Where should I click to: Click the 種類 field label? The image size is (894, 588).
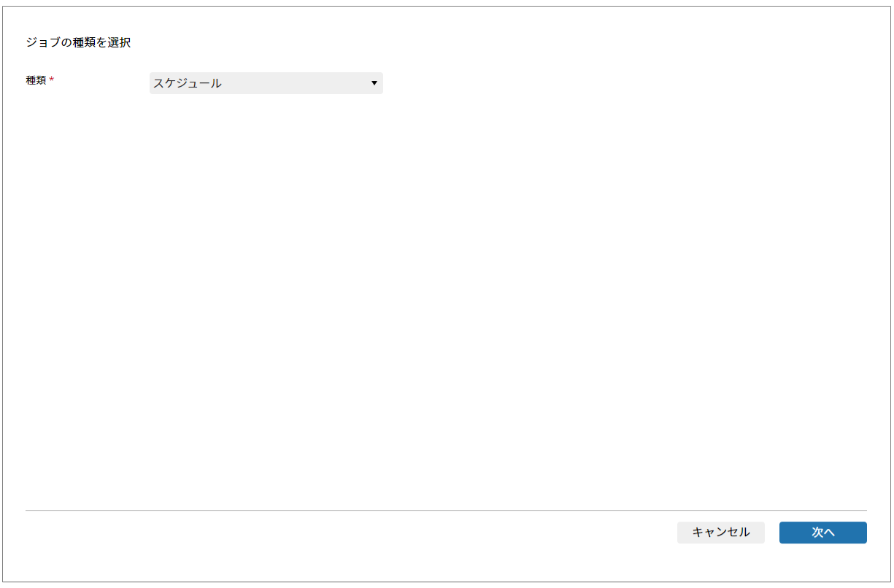[x=36, y=80]
